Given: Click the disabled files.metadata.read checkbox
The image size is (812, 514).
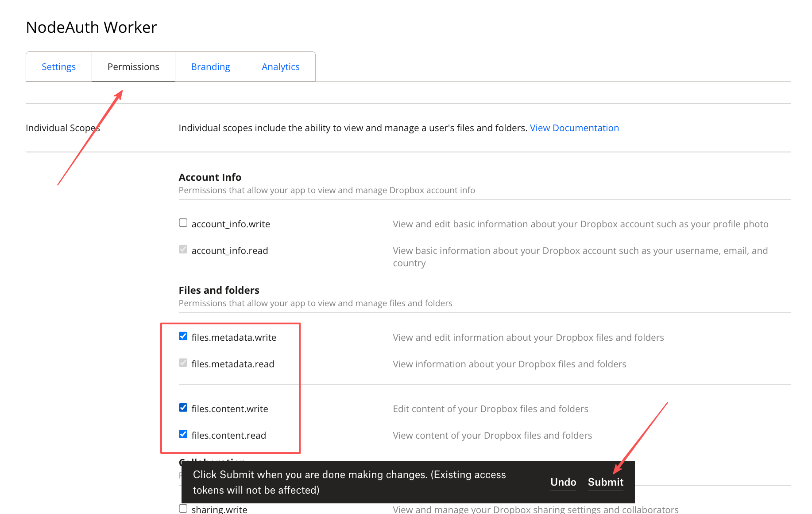Looking at the screenshot, I should pos(183,363).
